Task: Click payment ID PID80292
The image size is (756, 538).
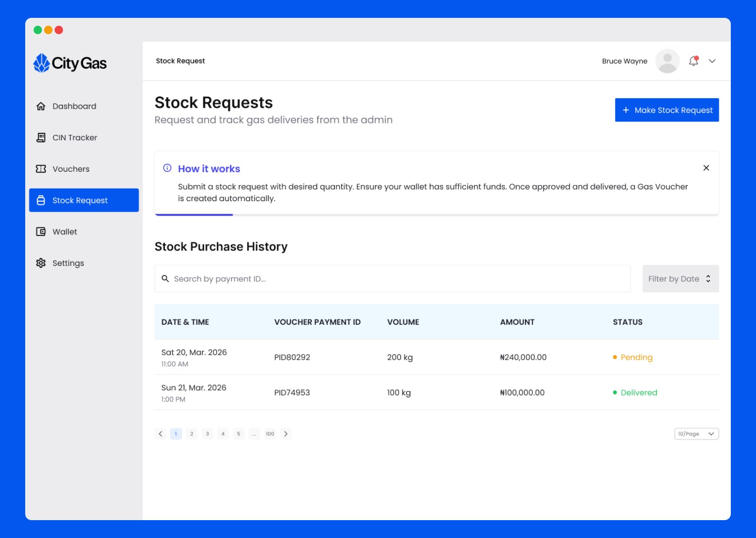Action: pyautogui.click(x=292, y=357)
